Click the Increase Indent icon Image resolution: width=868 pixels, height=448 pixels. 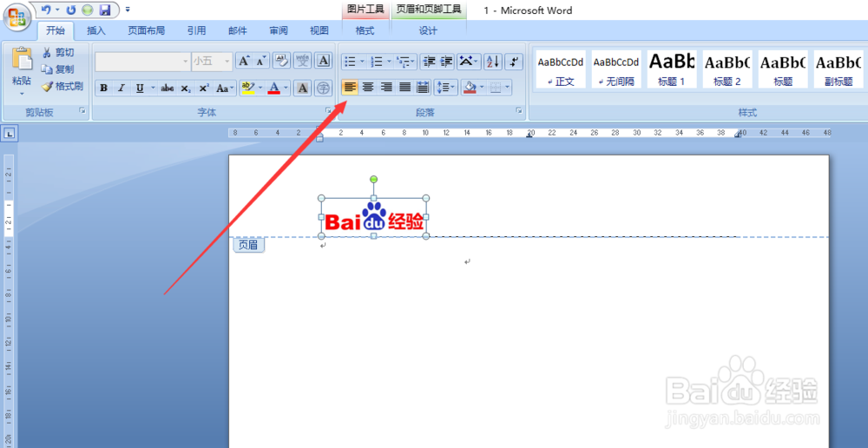tap(446, 61)
